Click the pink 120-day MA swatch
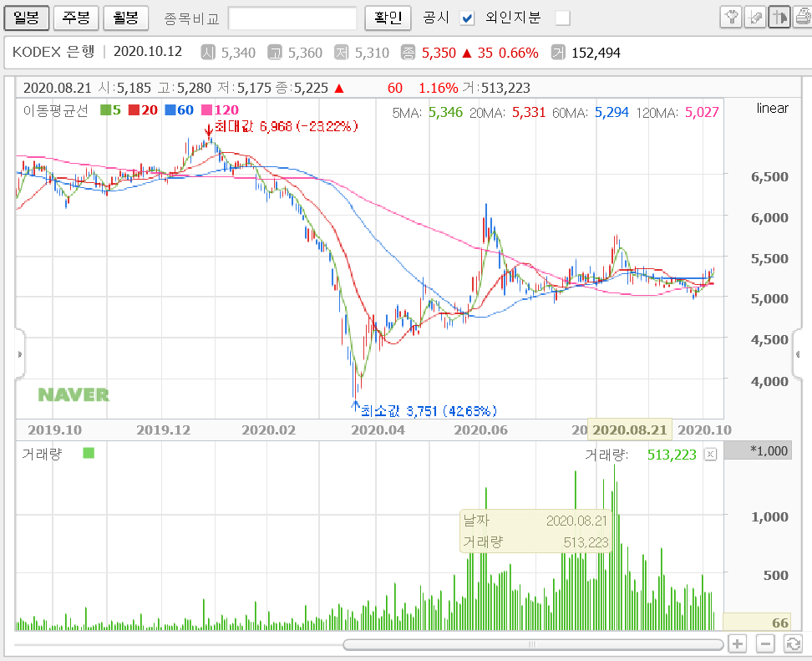The width and height of the screenshot is (812, 661). click(206, 109)
